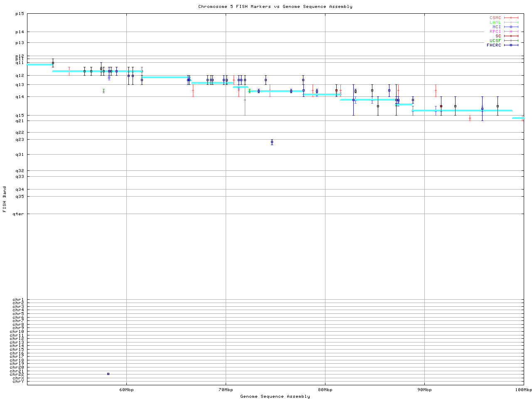Click the chrX row label
Screen dimensions: 532x399
tap(18, 378)
